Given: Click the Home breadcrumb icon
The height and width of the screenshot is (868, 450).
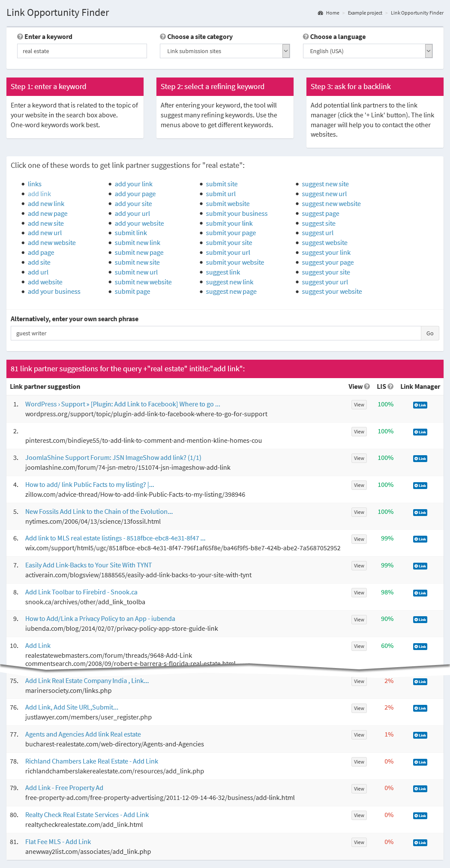Looking at the screenshot, I should coord(321,13).
